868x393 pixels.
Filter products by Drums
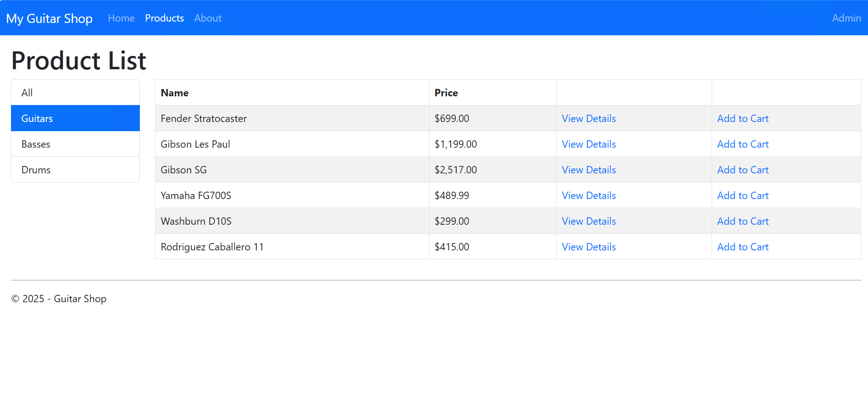(x=76, y=170)
